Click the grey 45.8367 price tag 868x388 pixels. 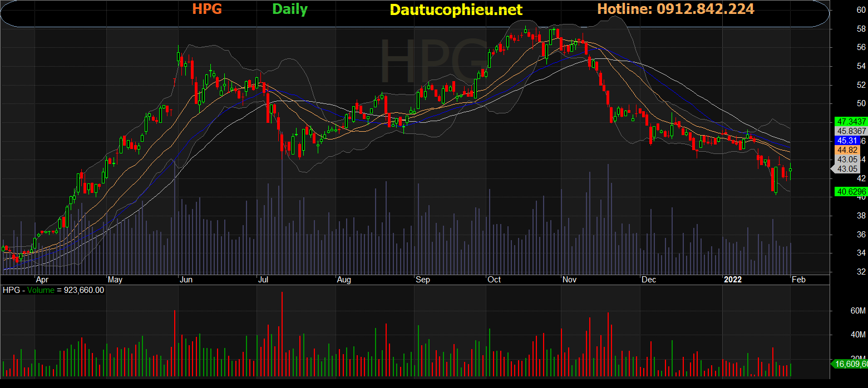(x=850, y=131)
